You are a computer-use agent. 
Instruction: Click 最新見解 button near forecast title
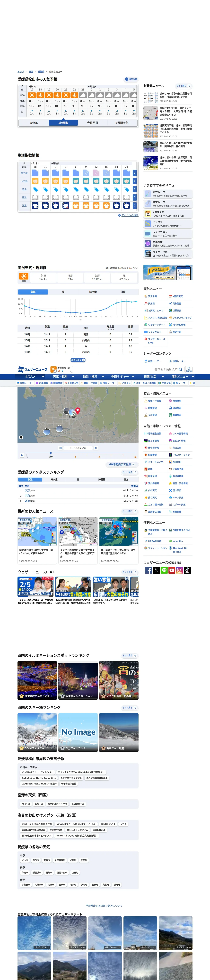coord(131,80)
